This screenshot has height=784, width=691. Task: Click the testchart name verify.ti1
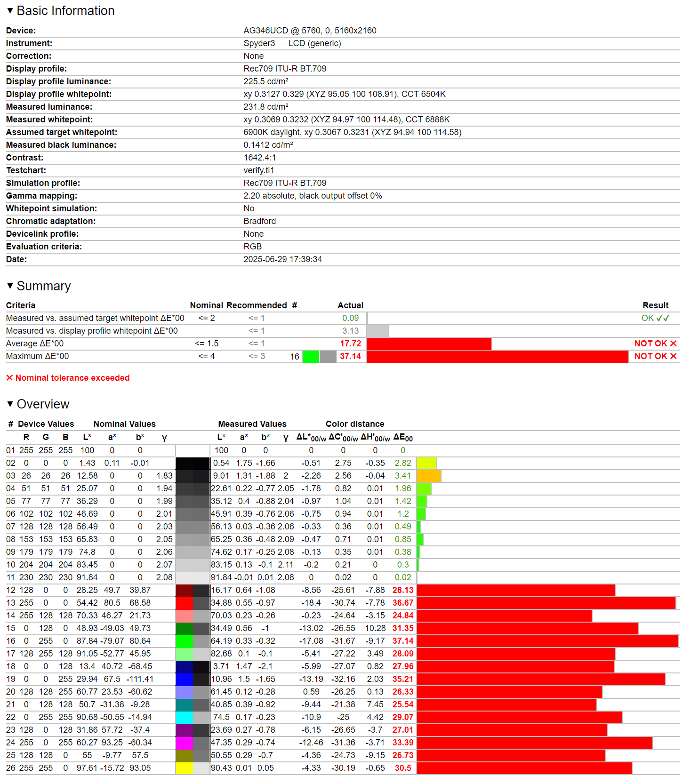[258, 170]
